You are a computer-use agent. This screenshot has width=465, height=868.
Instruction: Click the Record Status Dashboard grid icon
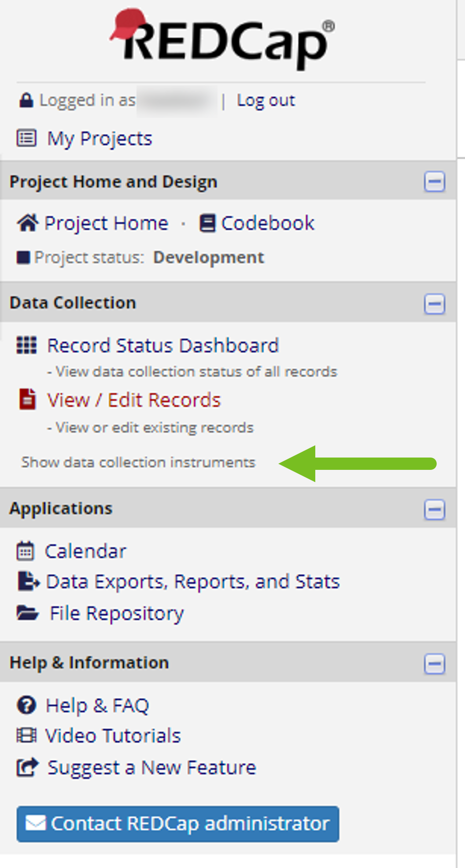pyautogui.click(x=26, y=345)
